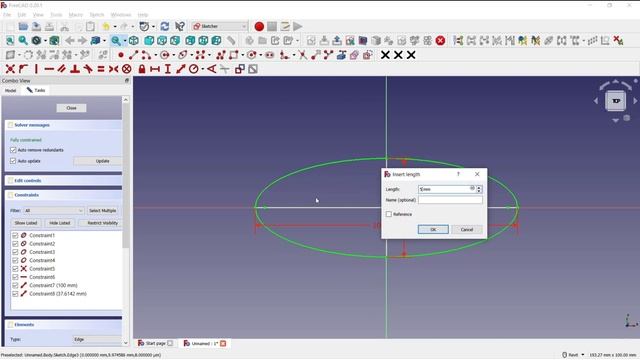This screenshot has height=360, width=640.
Task: Apply Lock constraint padlock icon
Action: pos(142,69)
